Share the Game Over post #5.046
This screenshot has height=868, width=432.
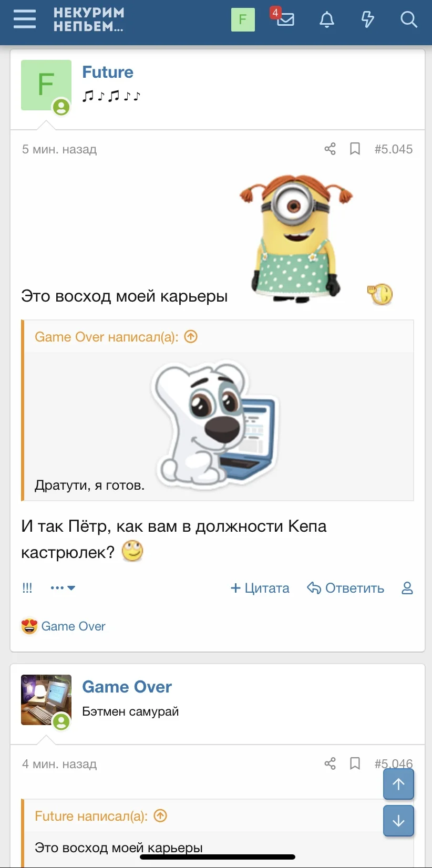(330, 763)
